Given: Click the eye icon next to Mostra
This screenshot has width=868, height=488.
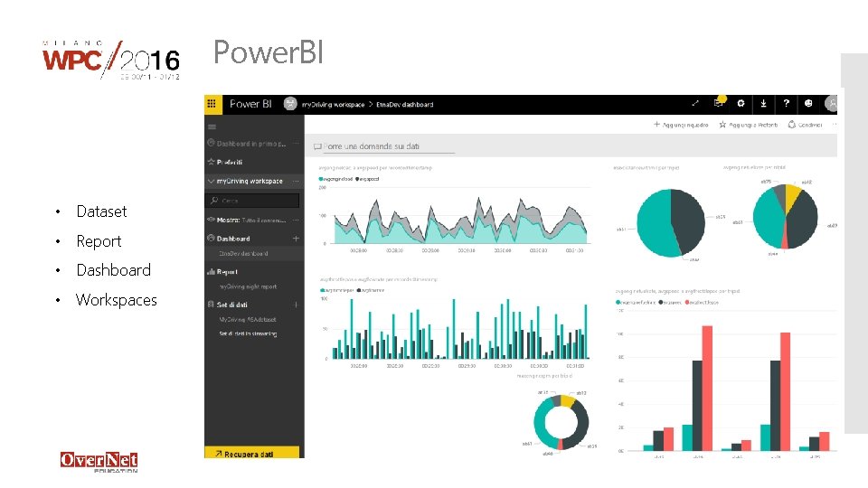Looking at the screenshot, I should coord(211,220).
